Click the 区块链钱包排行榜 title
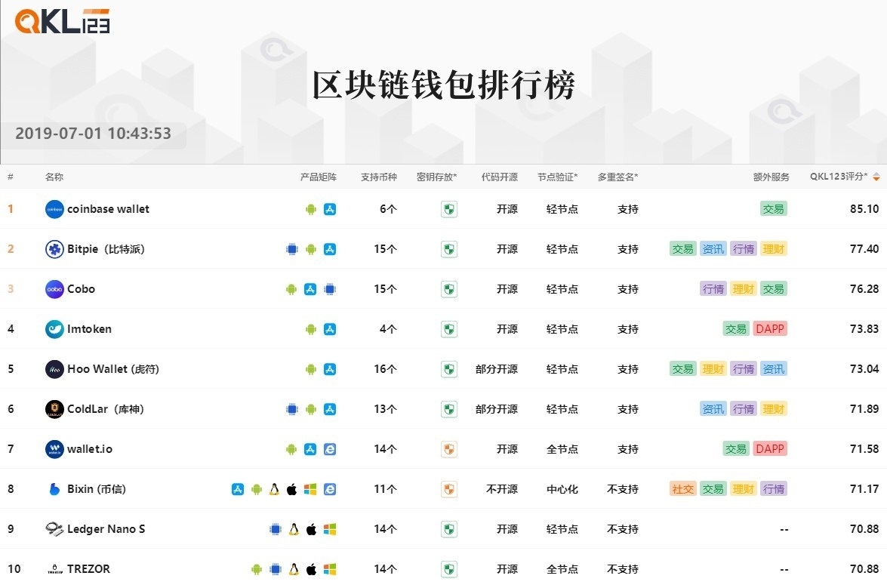 [444, 85]
